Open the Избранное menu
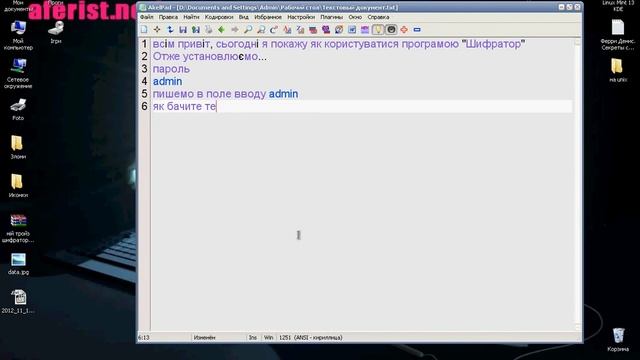Screen dimensions: 640x360 (x=268, y=17)
